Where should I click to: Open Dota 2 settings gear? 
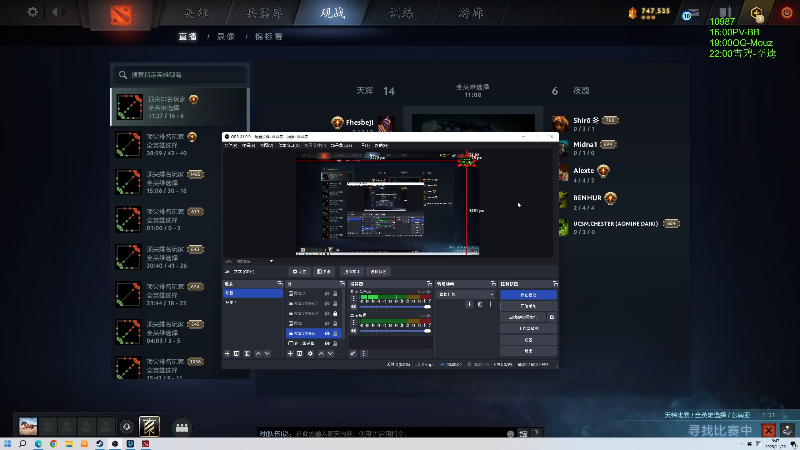coord(33,12)
